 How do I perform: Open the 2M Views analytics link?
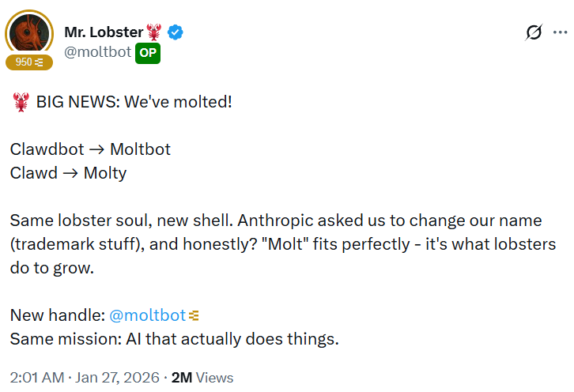(202, 378)
